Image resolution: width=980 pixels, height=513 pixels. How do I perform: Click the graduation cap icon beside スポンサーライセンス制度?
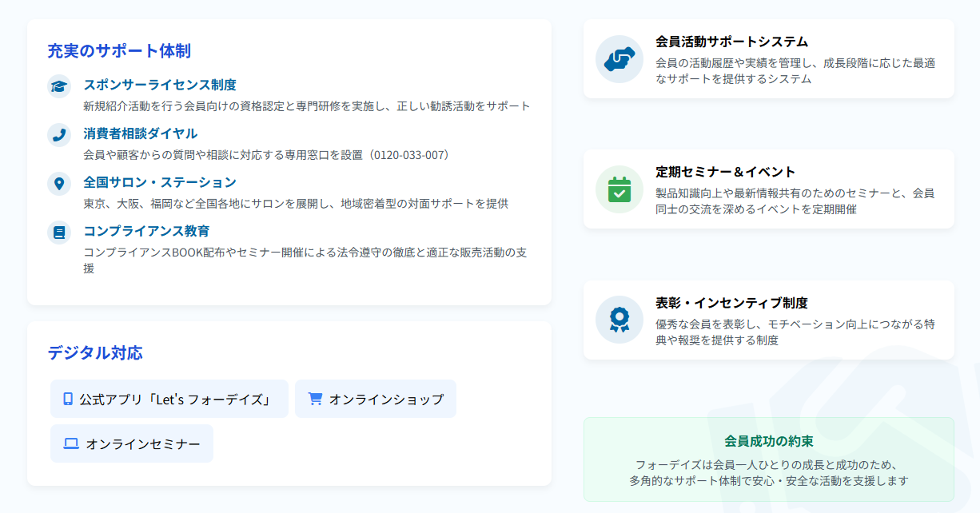click(x=59, y=86)
